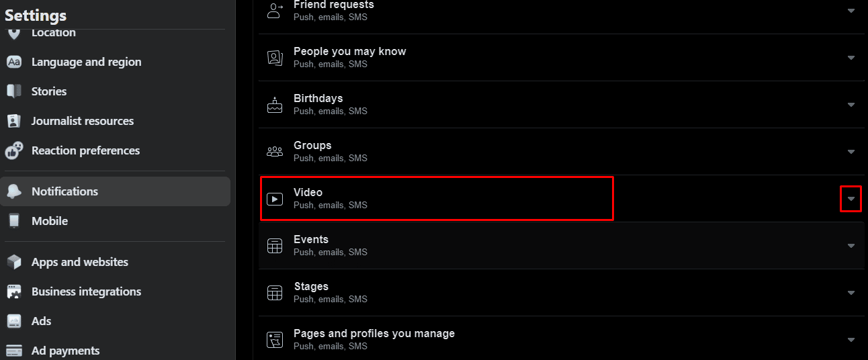Click the Notifications bell icon in sidebar
This screenshot has height=360, width=868.
coord(14,191)
